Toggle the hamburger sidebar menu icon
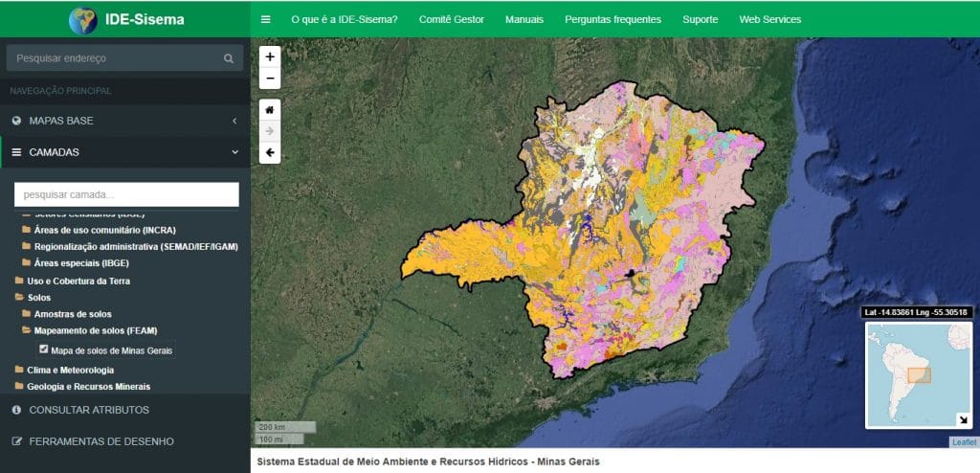 265,19
